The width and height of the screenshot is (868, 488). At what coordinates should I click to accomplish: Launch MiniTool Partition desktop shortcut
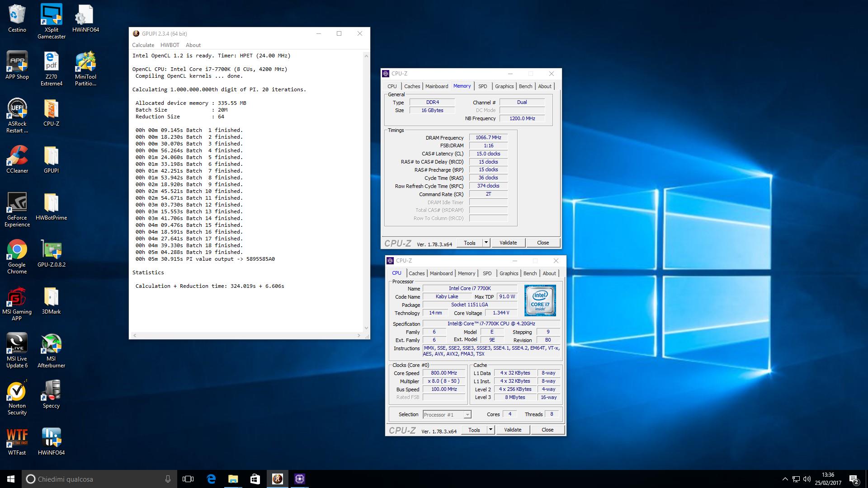tap(85, 69)
